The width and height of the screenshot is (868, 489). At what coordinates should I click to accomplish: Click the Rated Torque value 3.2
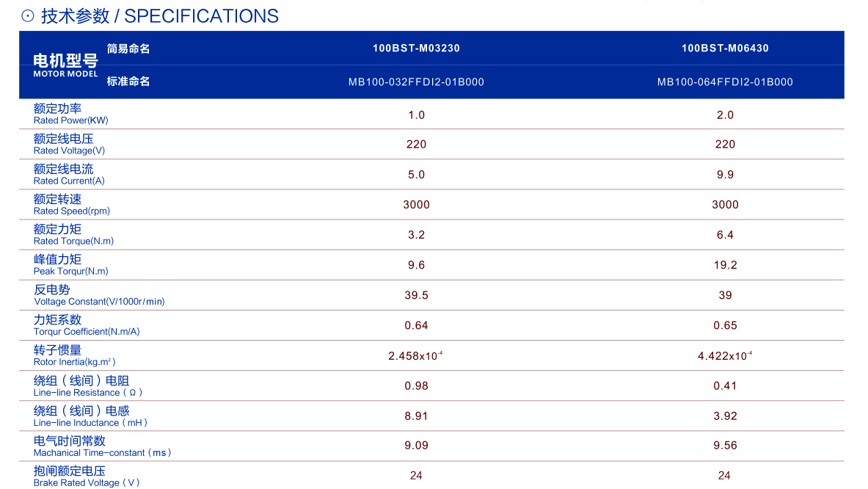click(x=416, y=235)
